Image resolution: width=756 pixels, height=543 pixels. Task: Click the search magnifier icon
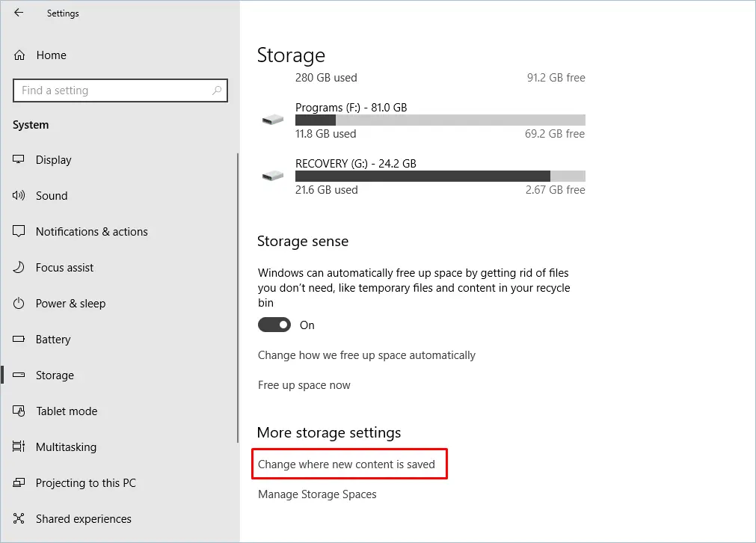[x=217, y=90]
